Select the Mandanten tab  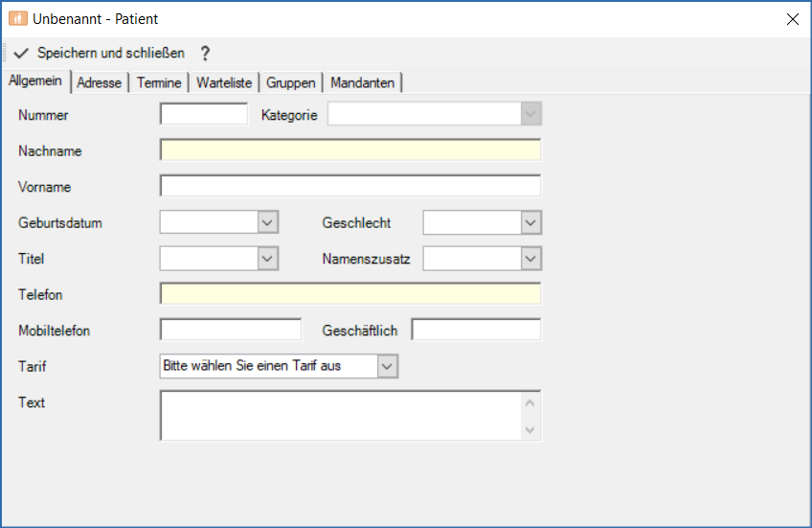click(362, 83)
